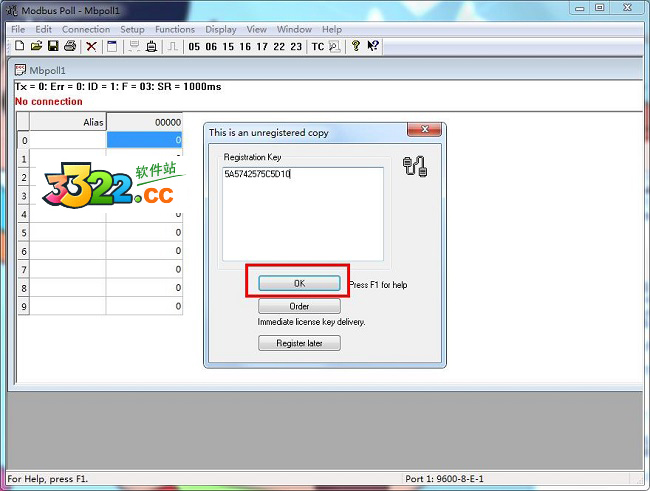
Task: Select function 16 in toolbar
Action: tap(245, 46)
